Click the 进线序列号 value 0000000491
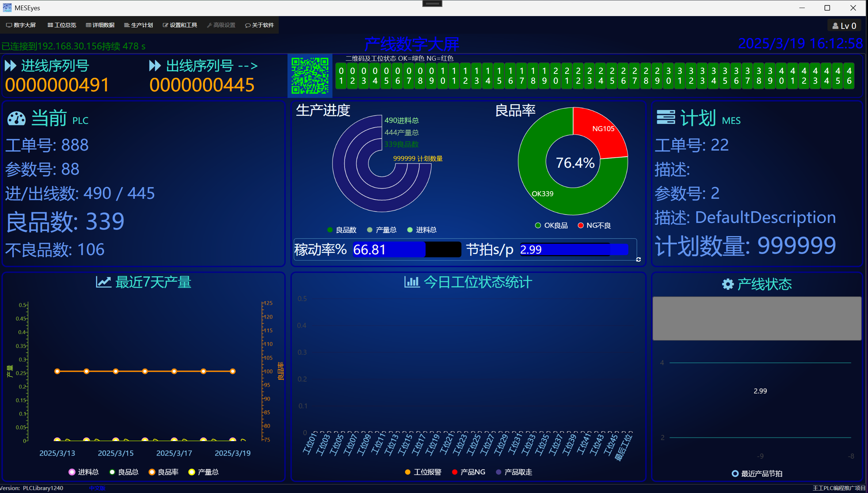 click(x=57, y=85)
